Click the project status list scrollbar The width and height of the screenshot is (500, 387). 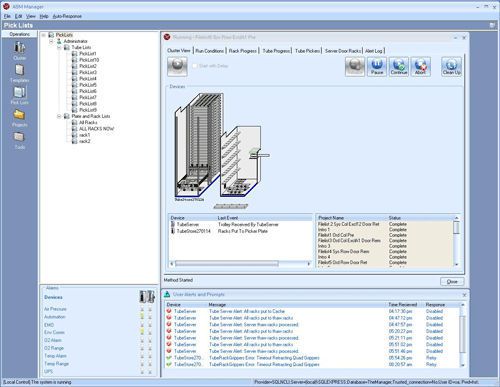coord(457,228)
